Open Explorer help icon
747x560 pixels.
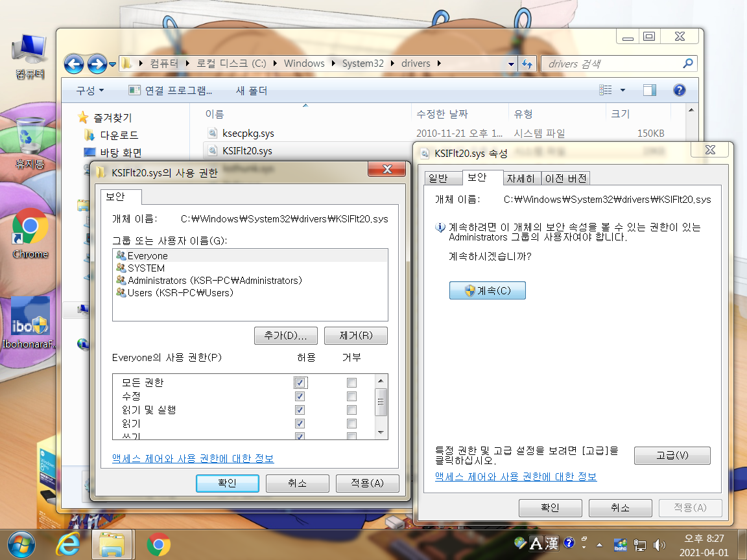pyautogui.click(x=680, y=90)
